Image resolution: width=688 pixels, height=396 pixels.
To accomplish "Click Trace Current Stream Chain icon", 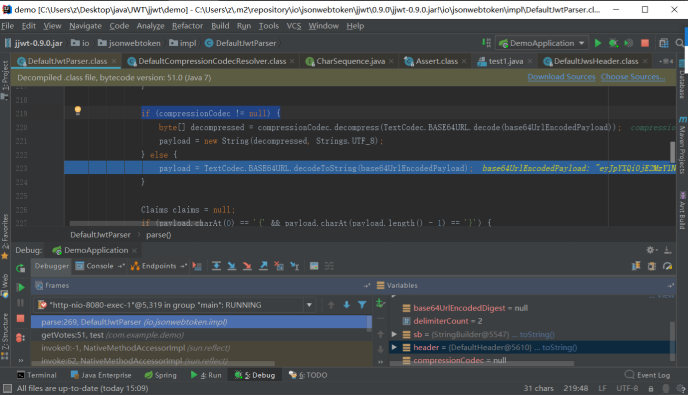I will [x=329, y=266].
